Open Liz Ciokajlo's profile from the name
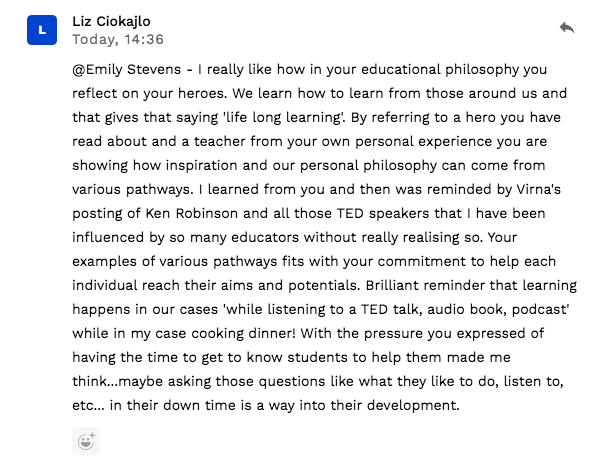 [x=111, y=22]
